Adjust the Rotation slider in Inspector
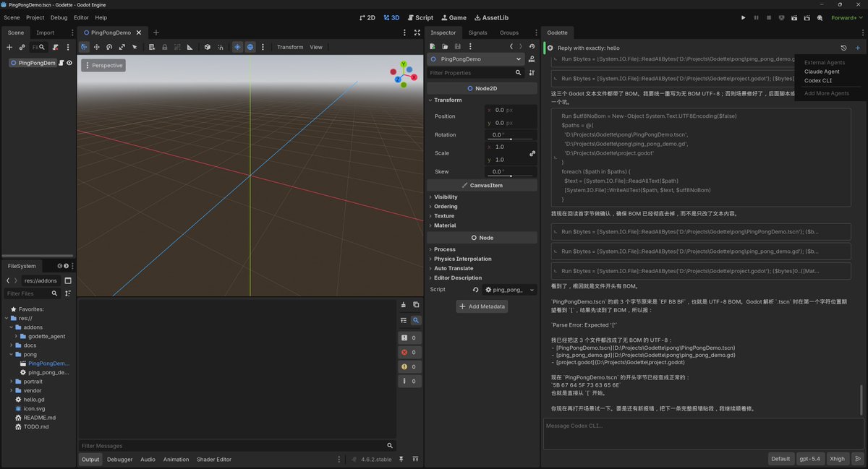868x469 pixels. click(x=511, y=139)
